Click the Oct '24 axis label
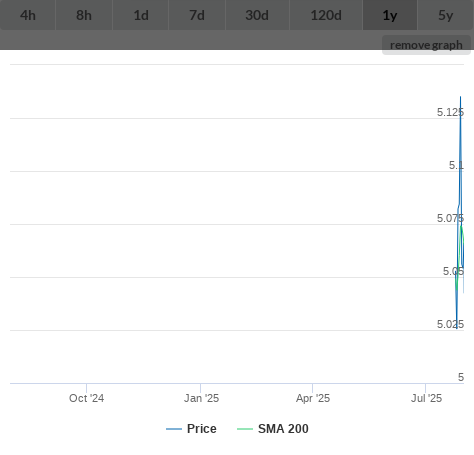 tap(87, 398)
